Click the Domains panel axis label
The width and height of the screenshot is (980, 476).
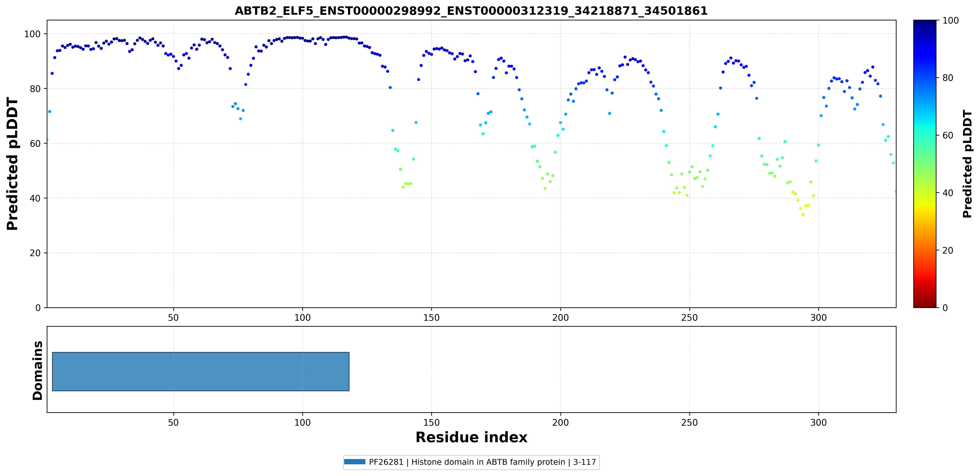(38, 370)
